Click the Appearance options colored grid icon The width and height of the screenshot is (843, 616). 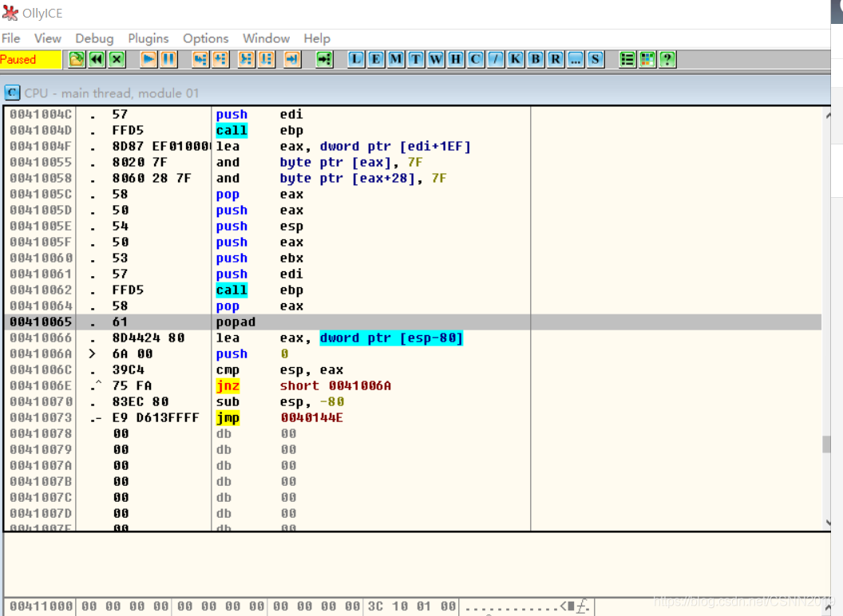point(647,59)
